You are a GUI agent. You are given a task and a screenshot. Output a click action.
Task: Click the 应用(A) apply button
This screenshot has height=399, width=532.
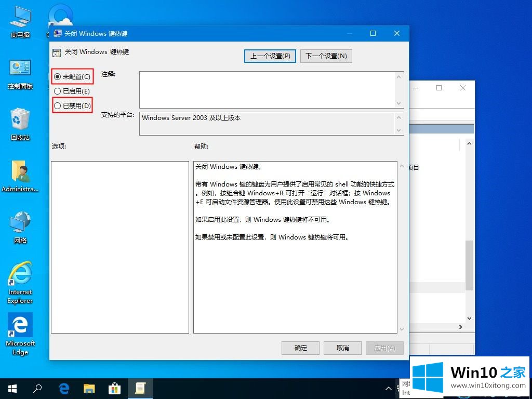coord(385,348)
